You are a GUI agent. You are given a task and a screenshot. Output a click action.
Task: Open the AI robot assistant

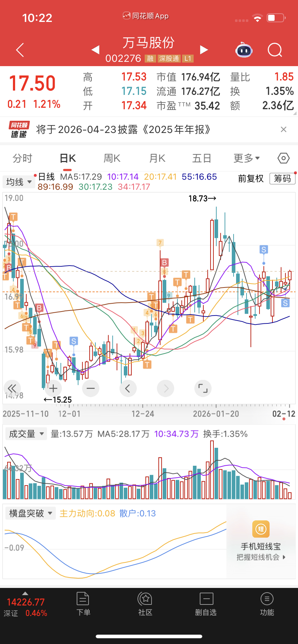click(x=244, y=50)
